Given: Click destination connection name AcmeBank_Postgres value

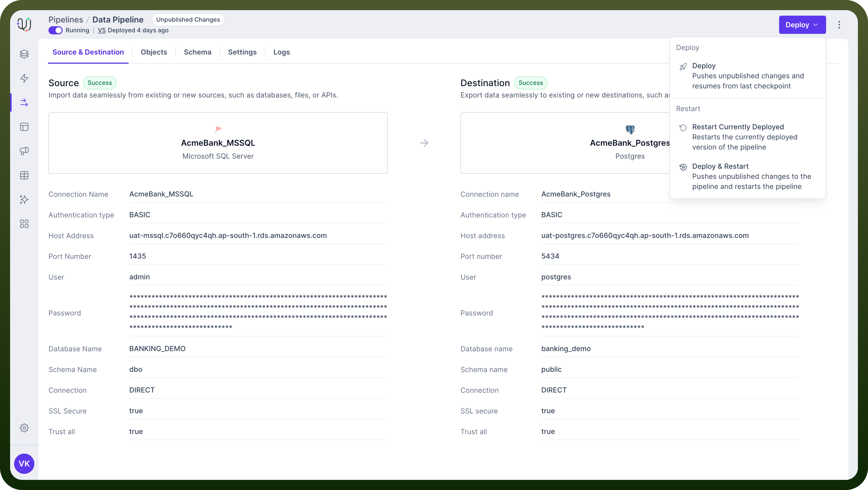Looking at the screenshot, I should tap(576, 194).
